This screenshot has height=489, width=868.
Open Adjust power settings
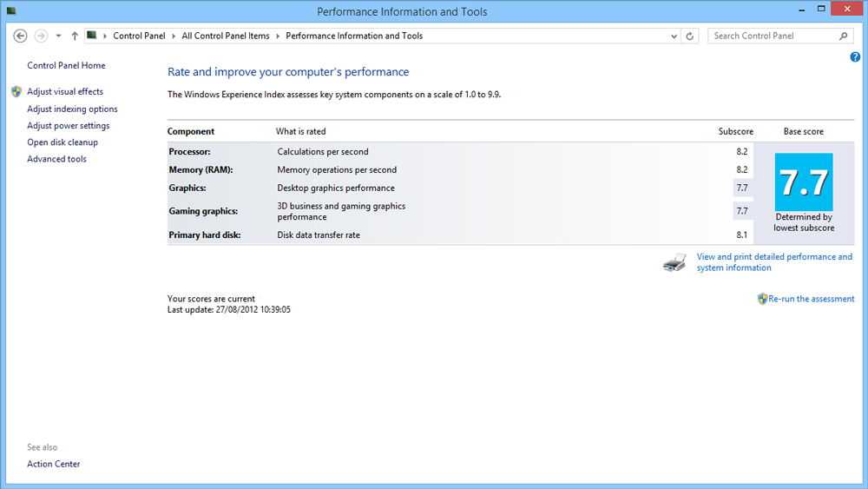click(68, 126)
